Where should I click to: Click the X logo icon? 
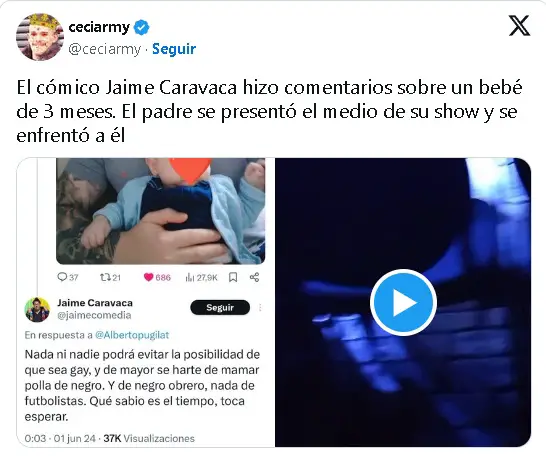519,26
